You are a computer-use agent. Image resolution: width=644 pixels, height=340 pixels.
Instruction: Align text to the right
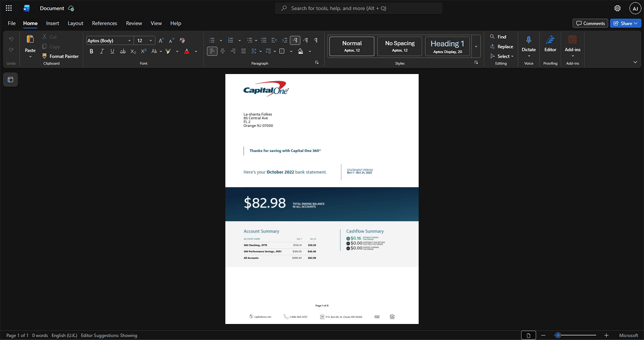tap(233, 51)
